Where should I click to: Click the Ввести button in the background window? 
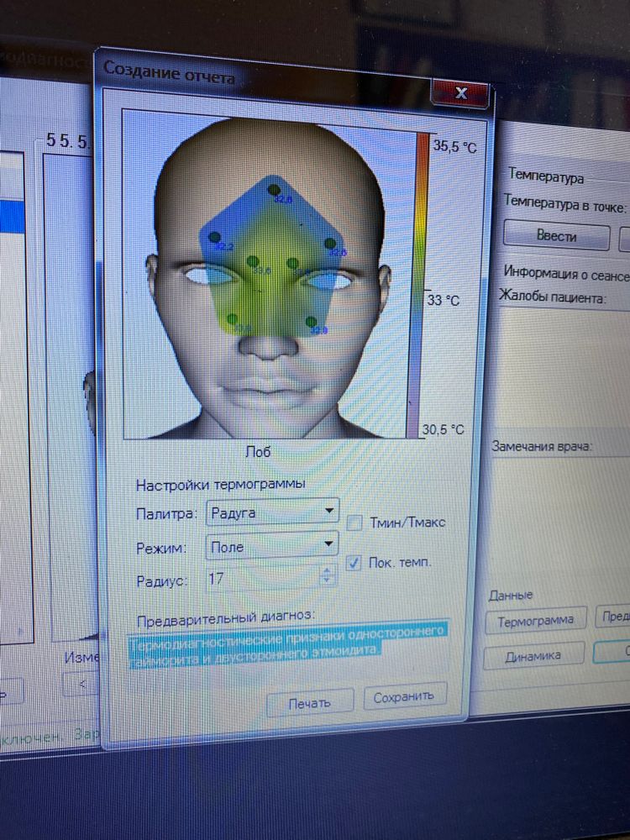pyautogui.click(x=556, y=235)
